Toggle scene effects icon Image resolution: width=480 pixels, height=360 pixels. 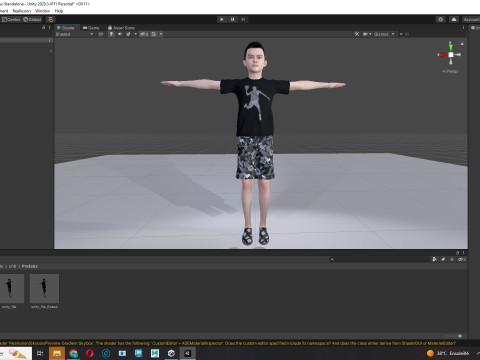click(x=128, y=34)
